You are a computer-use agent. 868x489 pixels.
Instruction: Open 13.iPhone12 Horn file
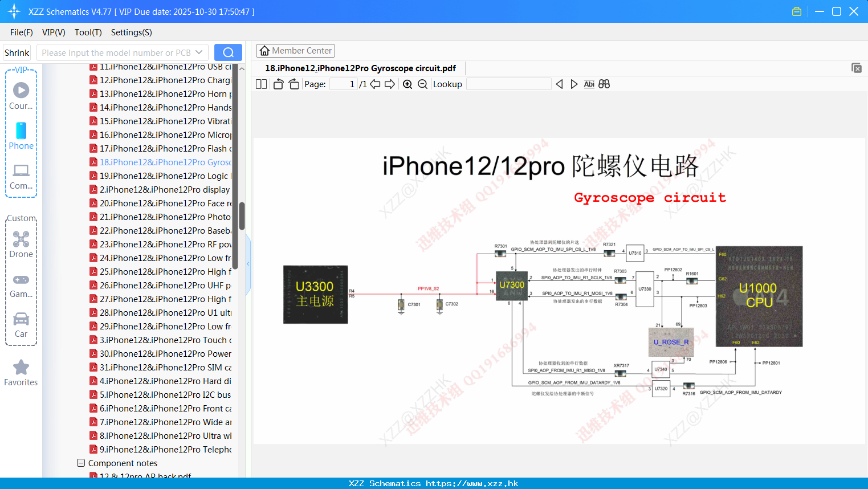coord(161,94)
